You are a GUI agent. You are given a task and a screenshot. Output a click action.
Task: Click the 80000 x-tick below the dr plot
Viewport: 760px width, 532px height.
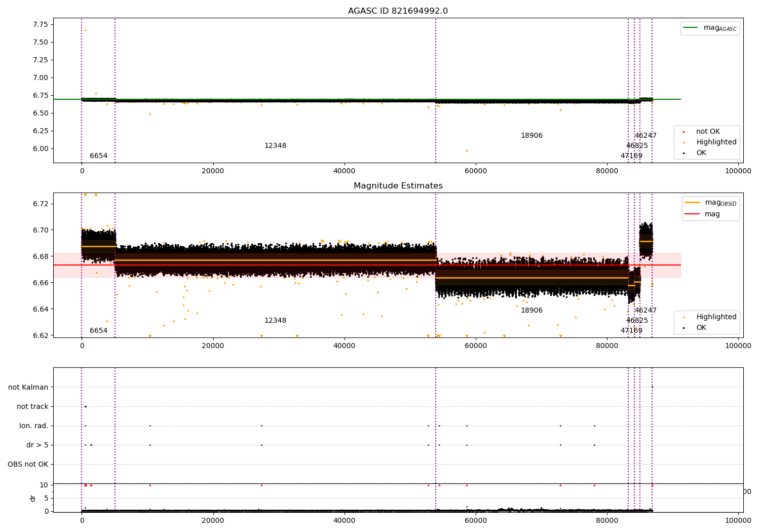click(x=607, y=520)
